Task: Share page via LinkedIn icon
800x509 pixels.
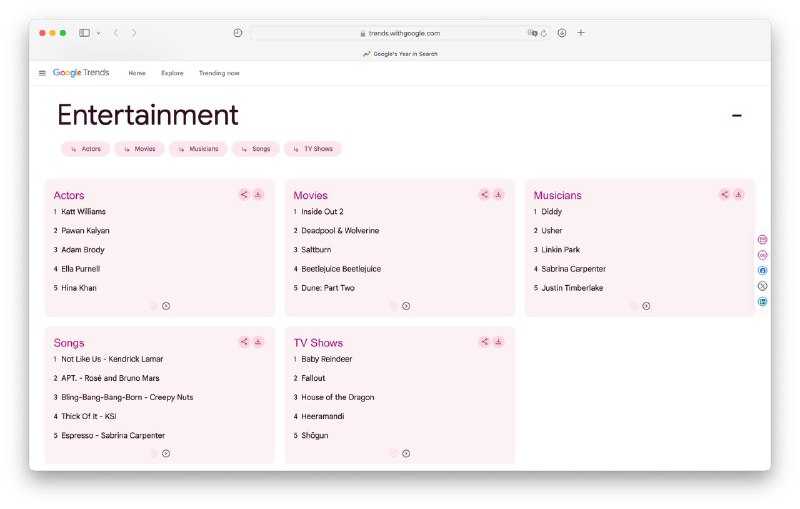Action: (763, 301)
